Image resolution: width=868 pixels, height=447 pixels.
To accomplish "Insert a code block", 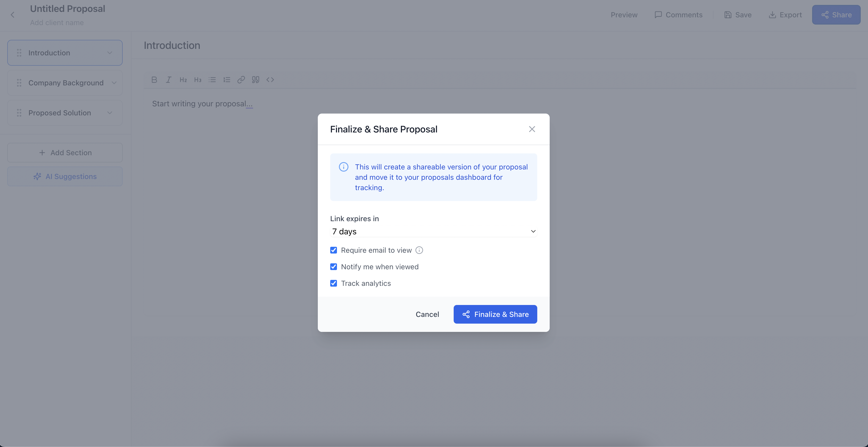I will tap(270, 80).
